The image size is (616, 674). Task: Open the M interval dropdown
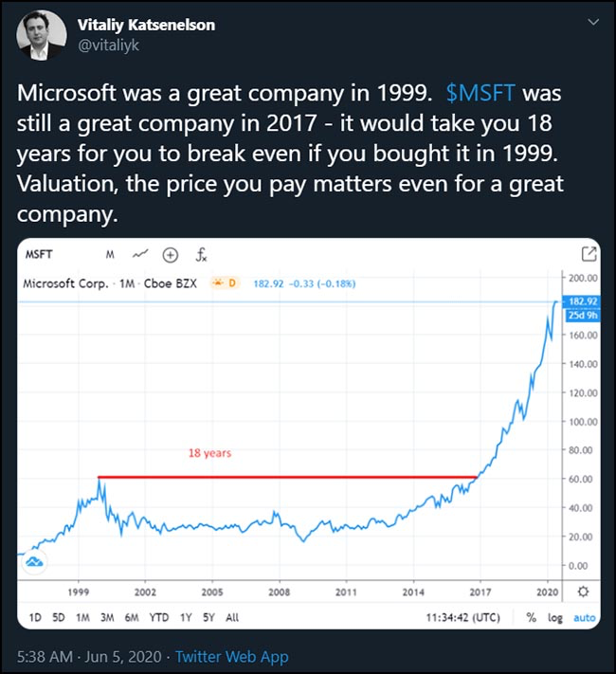110,254
